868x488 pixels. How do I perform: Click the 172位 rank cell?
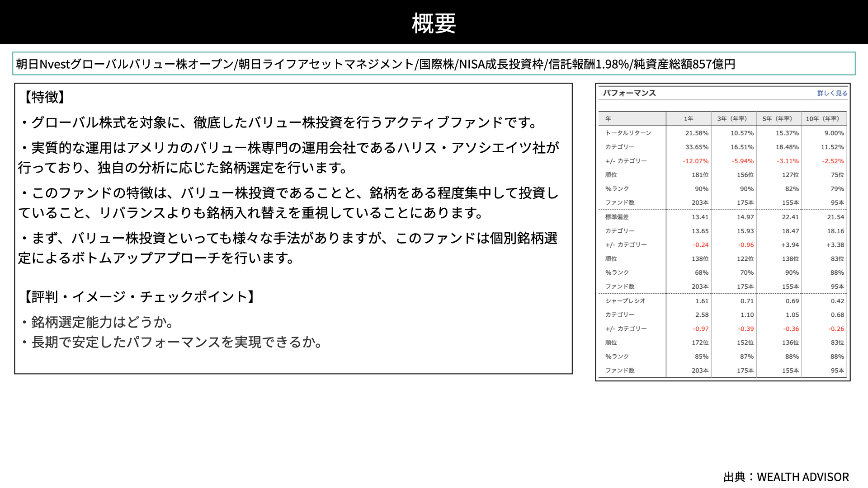700,343
